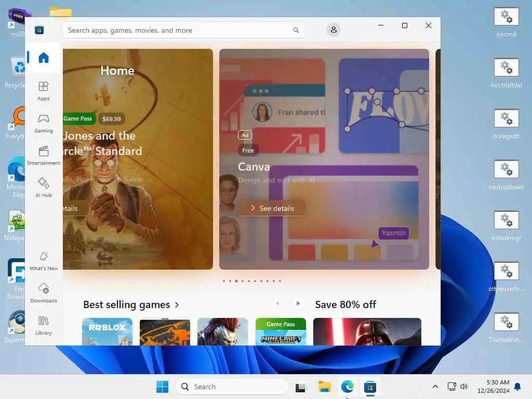Select the last carousel page dot

tap(280, 281)
